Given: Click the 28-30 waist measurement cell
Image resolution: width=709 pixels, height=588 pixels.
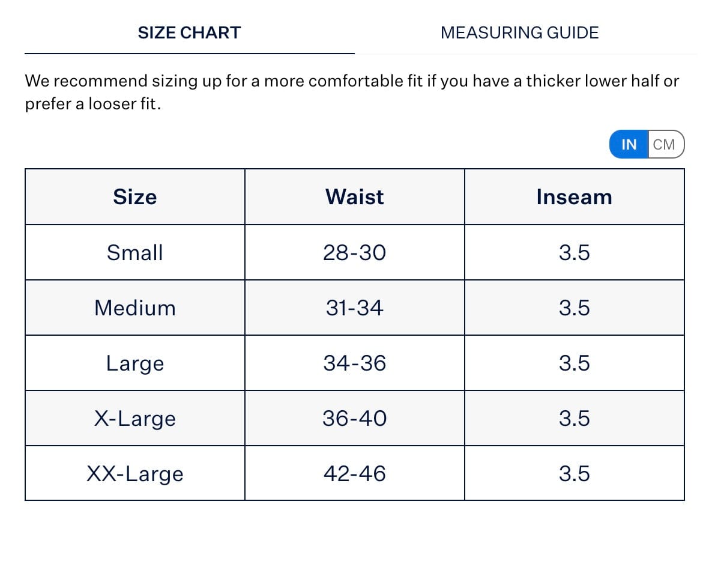Looking at the screenshot, I should coord(354,253).
